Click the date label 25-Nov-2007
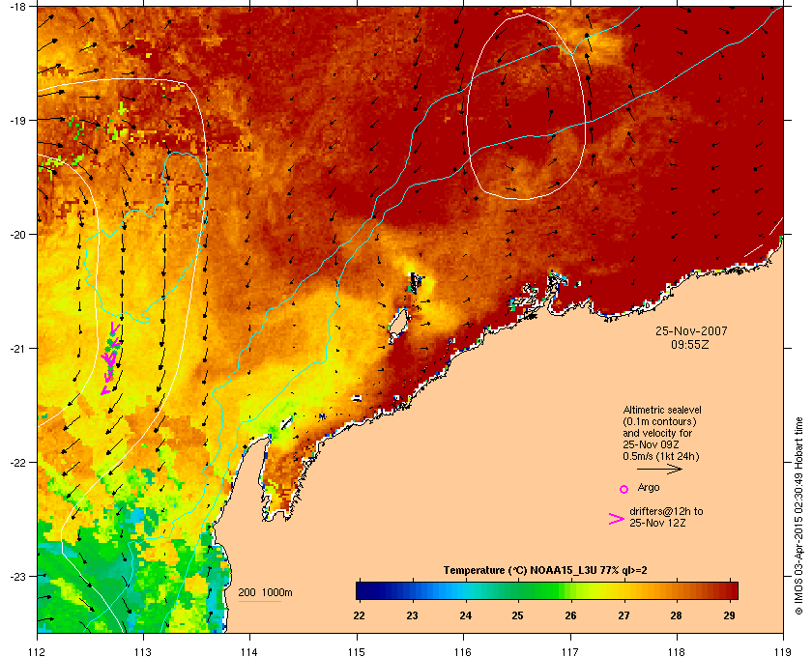812x657 pixels. coord(691,330)
